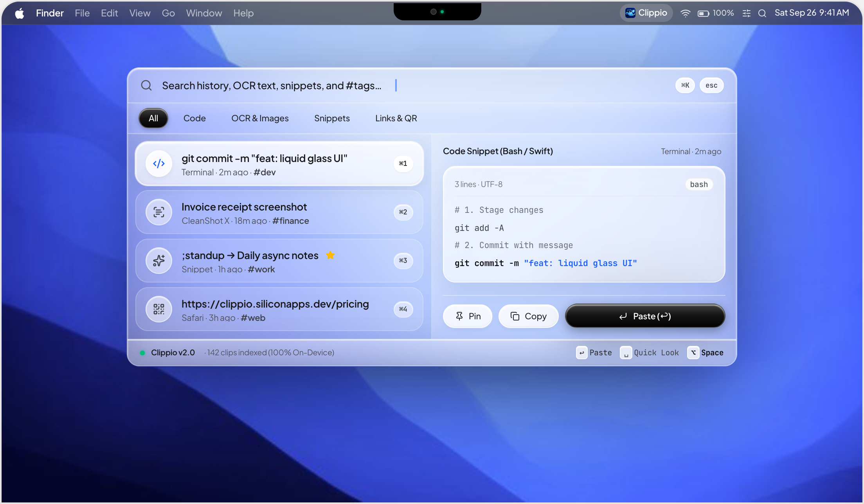864x504 pixels.
Task: Open the Finder menu
Action: pos(50,13)
